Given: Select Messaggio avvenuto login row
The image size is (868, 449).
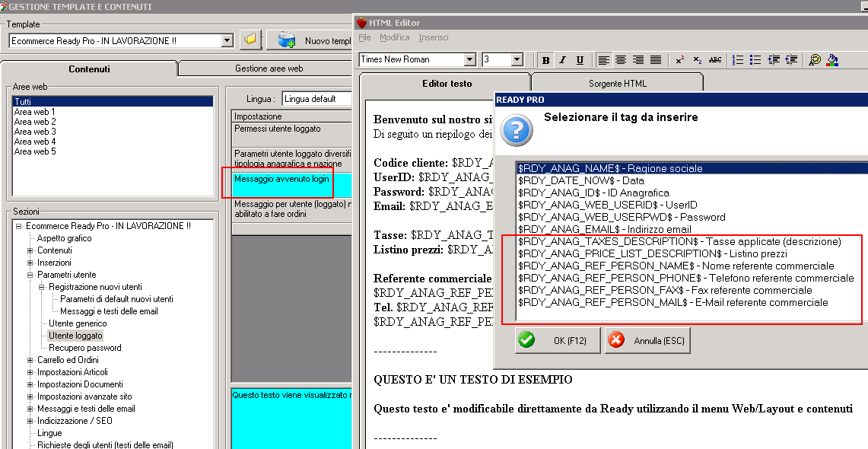Looking at the screenshot, I should (291, 184).
